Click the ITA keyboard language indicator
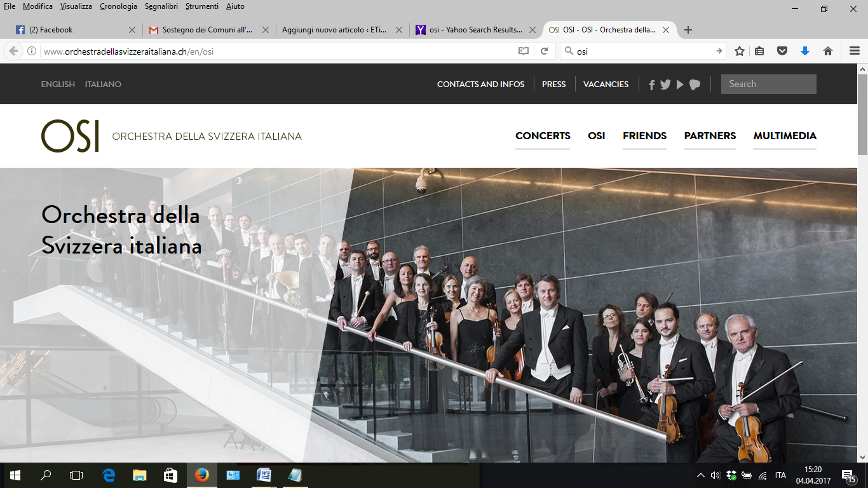Screen dimensions: 868x488 click(x=780, y=475)
